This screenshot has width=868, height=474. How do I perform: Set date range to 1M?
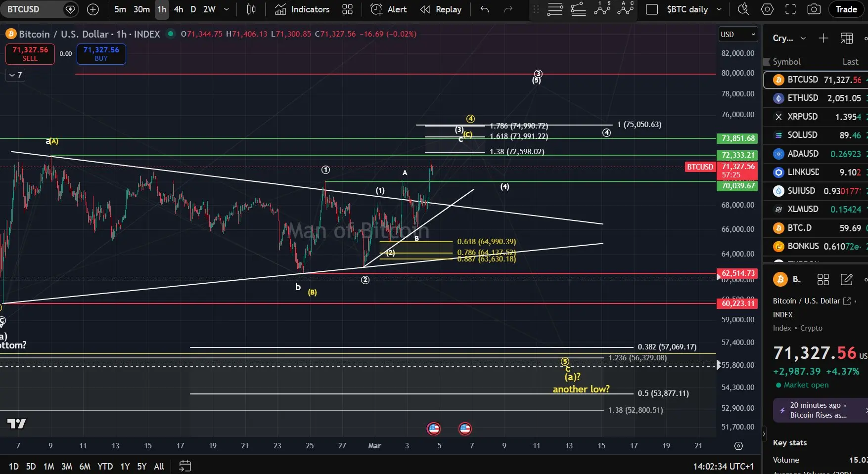pos(48,466)
